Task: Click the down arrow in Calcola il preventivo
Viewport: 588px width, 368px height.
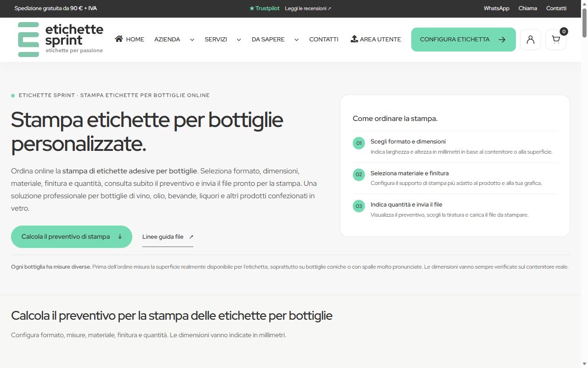Action: pos(120,237)
